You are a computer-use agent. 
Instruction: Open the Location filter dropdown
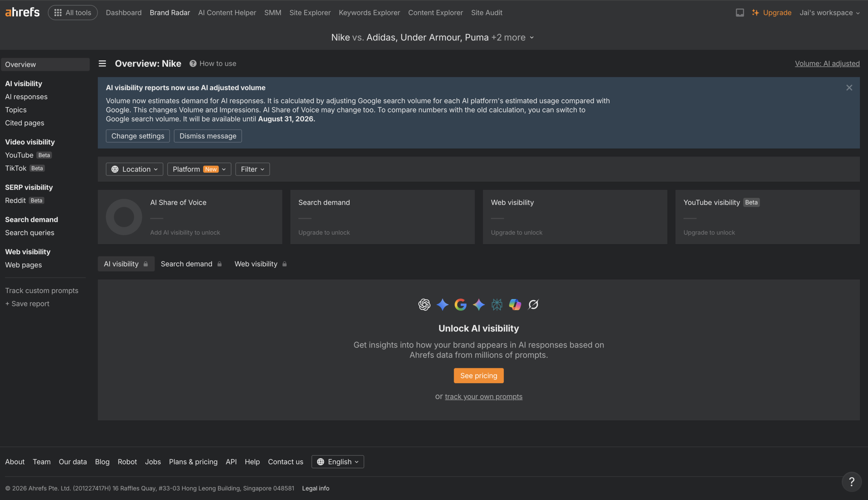(134, 169)
